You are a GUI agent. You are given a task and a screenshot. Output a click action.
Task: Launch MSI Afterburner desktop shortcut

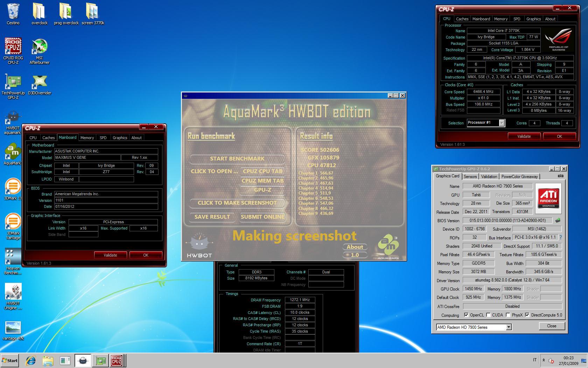pyautogui.click(x=39, y=51)
